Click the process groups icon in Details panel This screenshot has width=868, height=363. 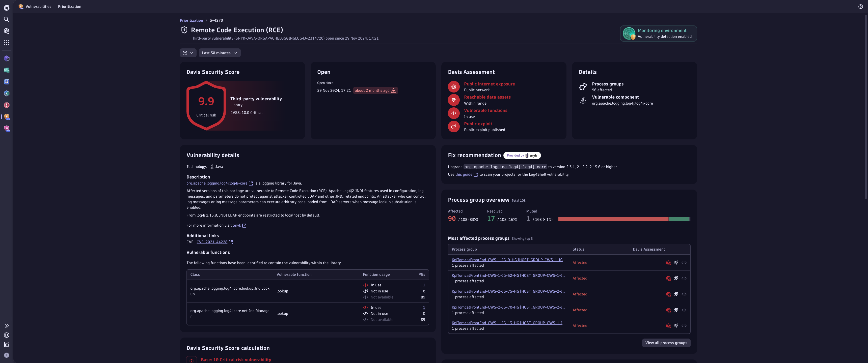pos(583,86)
